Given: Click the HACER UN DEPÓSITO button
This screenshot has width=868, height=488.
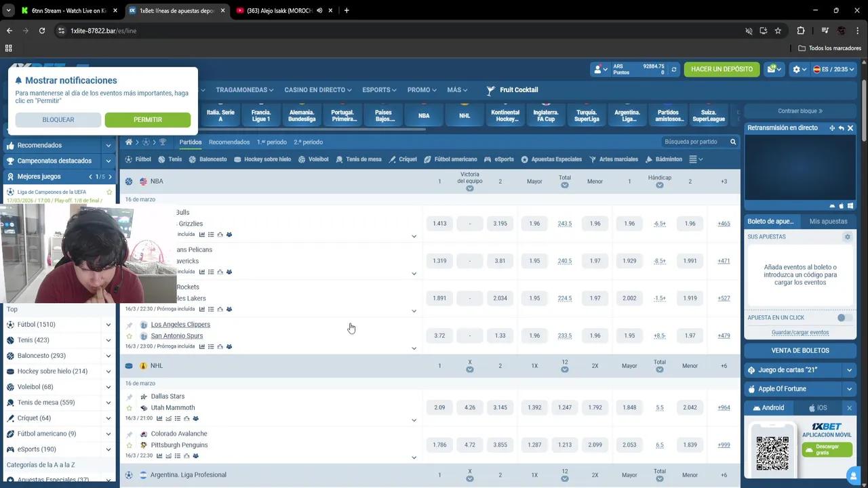Looking at the screenshot, I should coord(722,69).
